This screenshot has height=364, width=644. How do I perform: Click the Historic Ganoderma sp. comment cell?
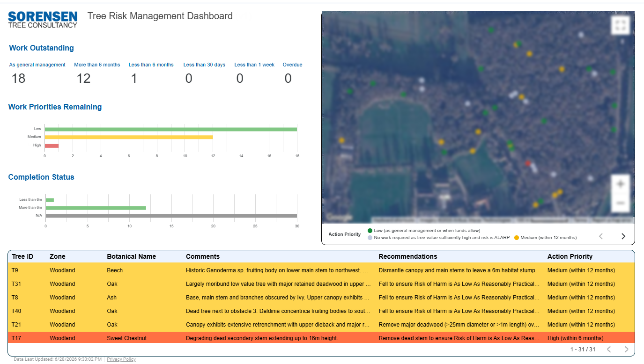(277, 270)
